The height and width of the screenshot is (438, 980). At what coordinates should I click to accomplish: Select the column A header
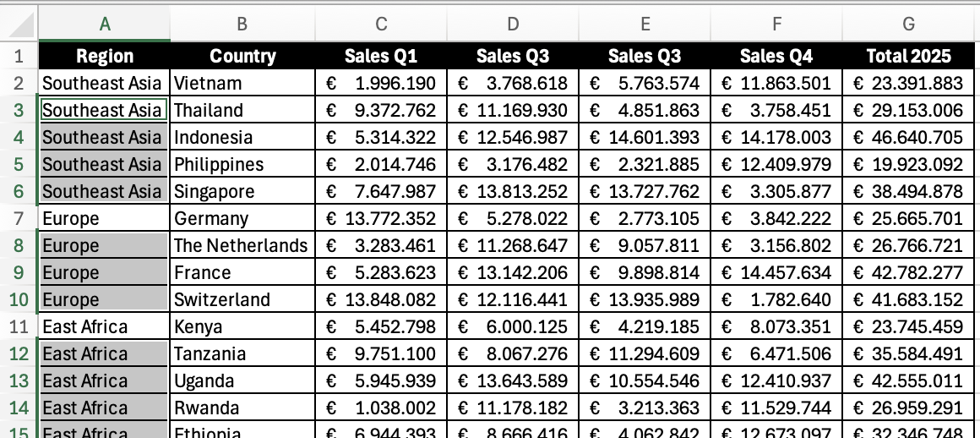105,25
